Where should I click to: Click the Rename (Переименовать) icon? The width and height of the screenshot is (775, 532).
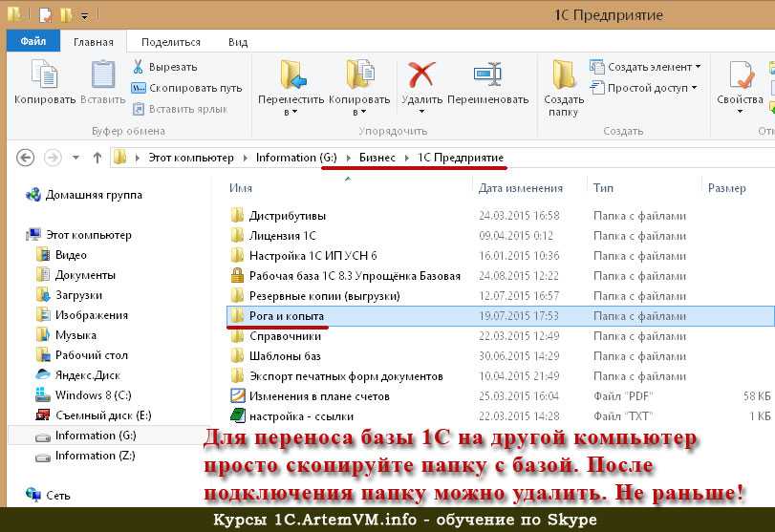click(x=487, y=74)
